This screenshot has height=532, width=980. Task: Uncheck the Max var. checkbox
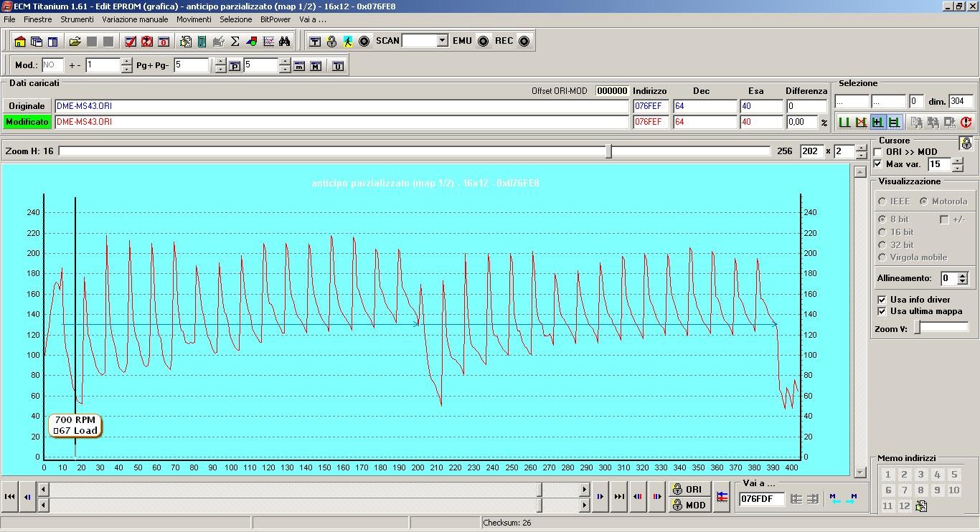click(878, 164)
